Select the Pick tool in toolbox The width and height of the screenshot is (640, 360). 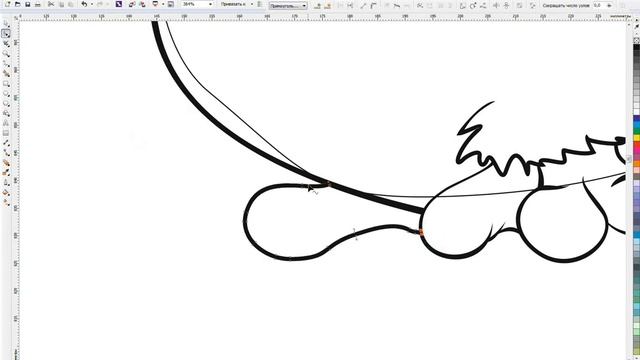(x=6, y=24)
